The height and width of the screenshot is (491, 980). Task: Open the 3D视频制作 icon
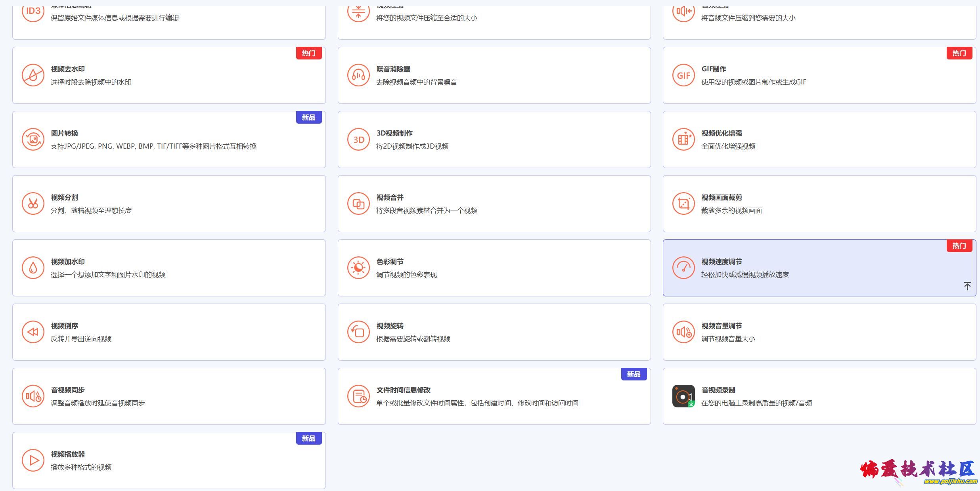click(x=358, y=139)
